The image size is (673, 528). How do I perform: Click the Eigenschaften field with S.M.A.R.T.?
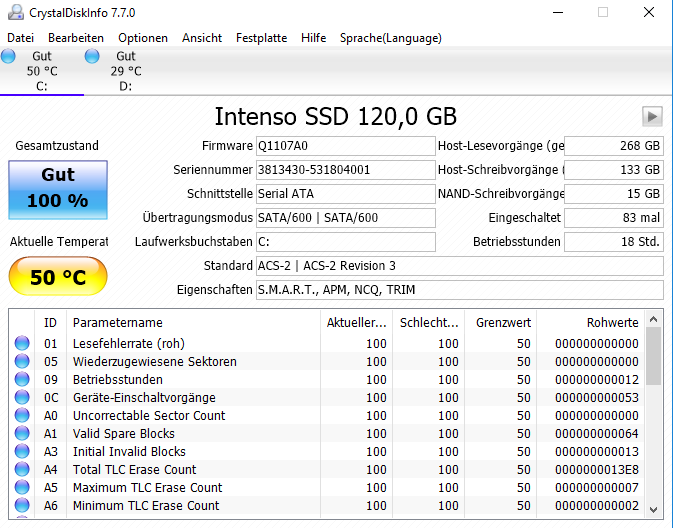tap(460, 290)
